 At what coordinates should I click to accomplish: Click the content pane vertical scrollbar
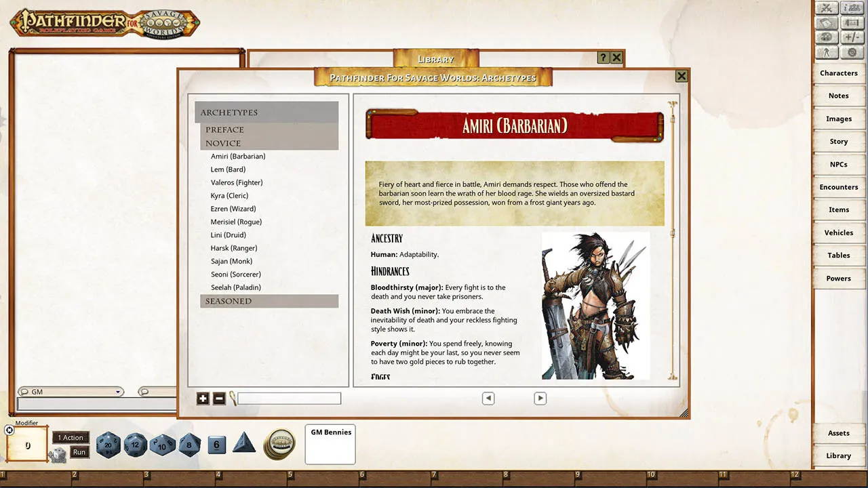coord(673,241)
